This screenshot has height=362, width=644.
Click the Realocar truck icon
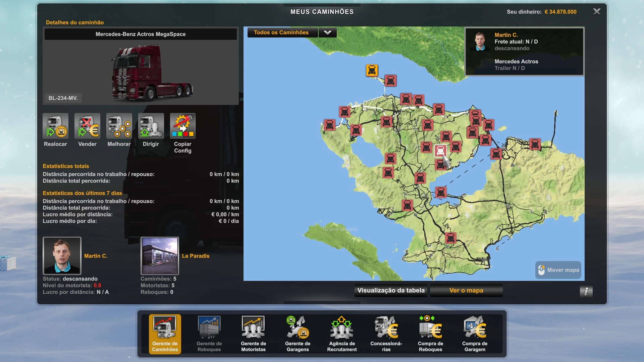(55, 126)
